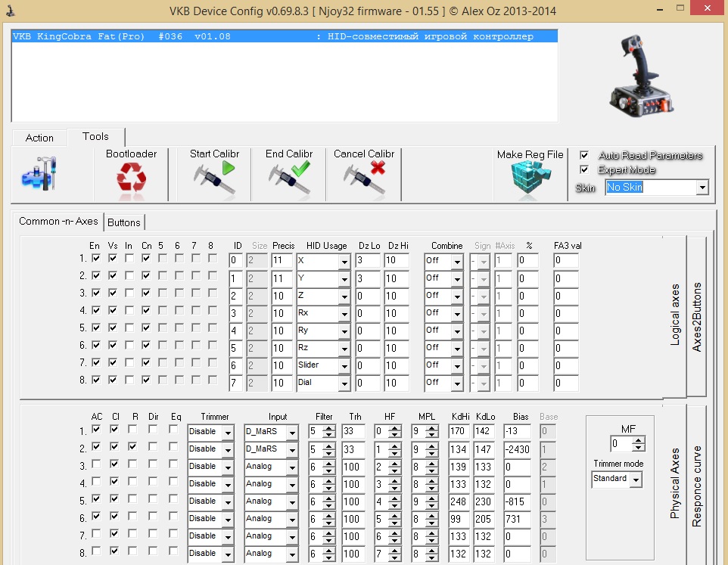Click Dz Hi field of logical axis 3
The width and height of the screenshot is (728, 565).
coord(397,296)
